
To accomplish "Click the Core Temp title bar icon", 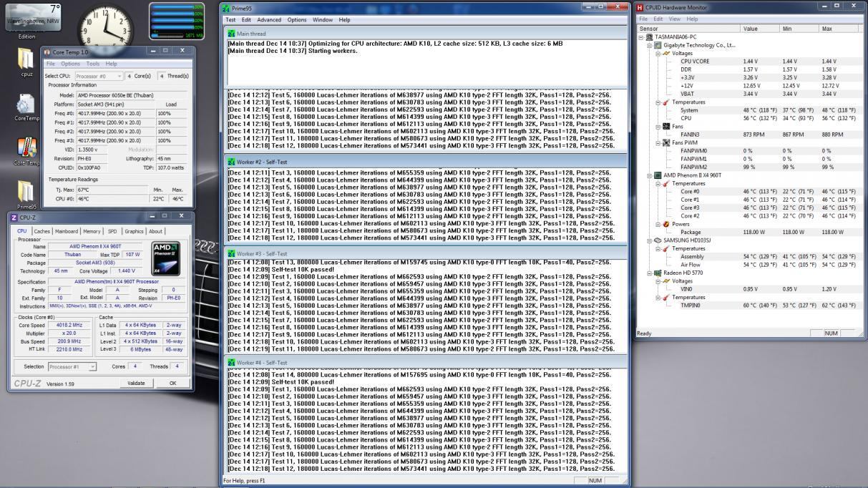I will (47, 52).
